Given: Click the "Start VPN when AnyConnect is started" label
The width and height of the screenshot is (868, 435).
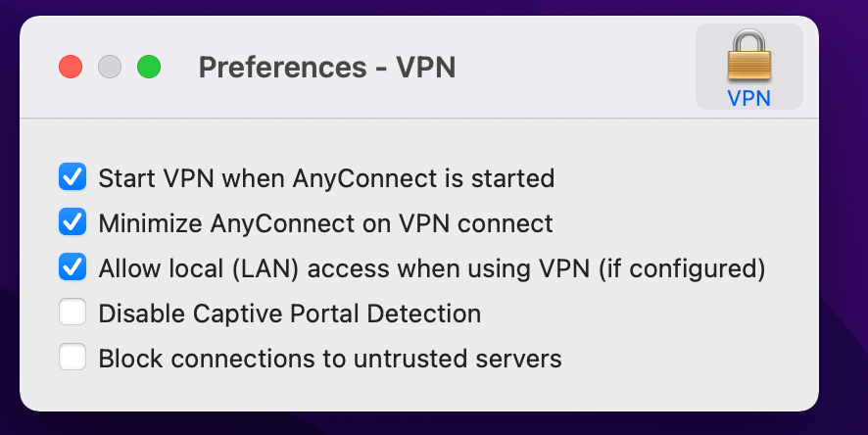Looking at the screenshot, I should [326, 178].
